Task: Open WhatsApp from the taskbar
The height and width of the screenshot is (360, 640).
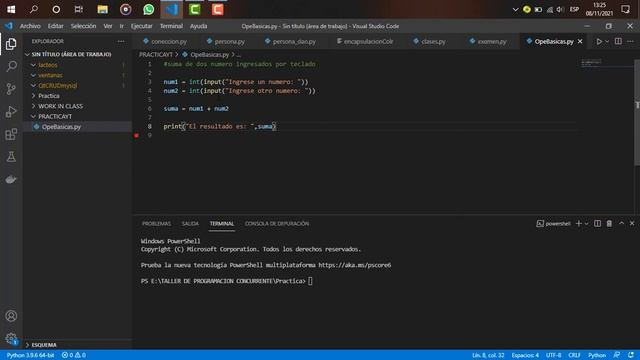Action: click(149, 9)
